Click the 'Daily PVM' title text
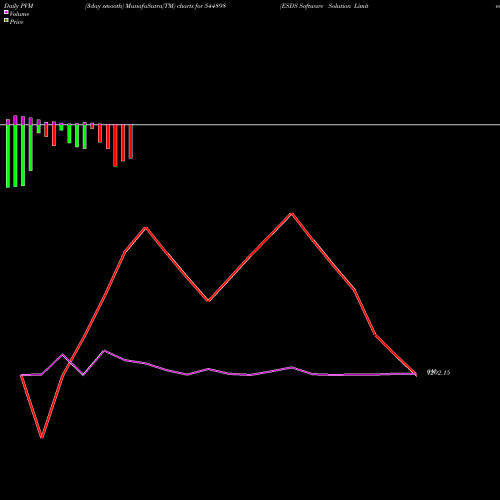 (x=19, y=6)
